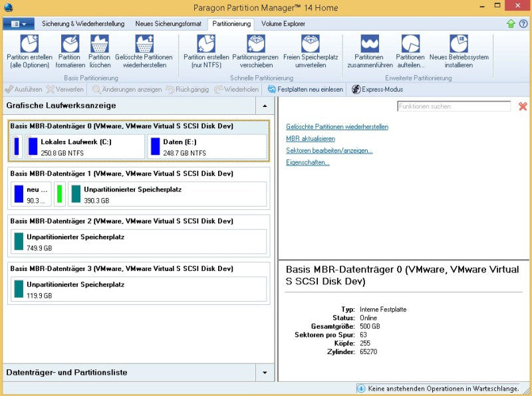Click the 'Partition erstellen (nur NTFS)' icon
The height and width of the screenshot is (396, 532).
206,44
